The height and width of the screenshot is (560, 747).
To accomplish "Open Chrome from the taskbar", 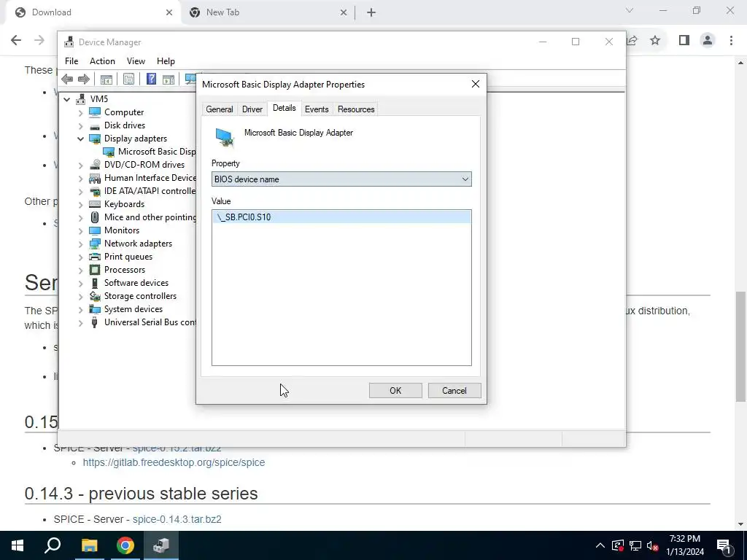I will coord(125,545).
